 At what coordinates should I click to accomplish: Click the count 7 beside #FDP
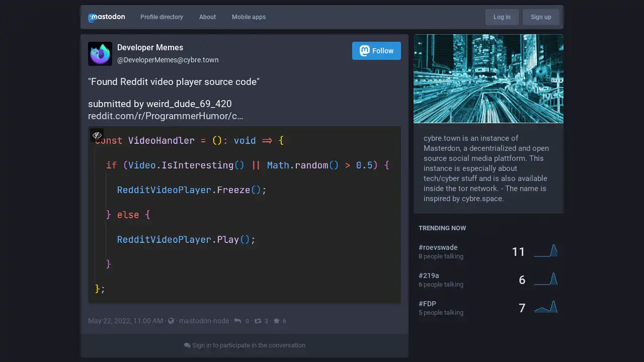pyautogui.click(x=522, y=308)
